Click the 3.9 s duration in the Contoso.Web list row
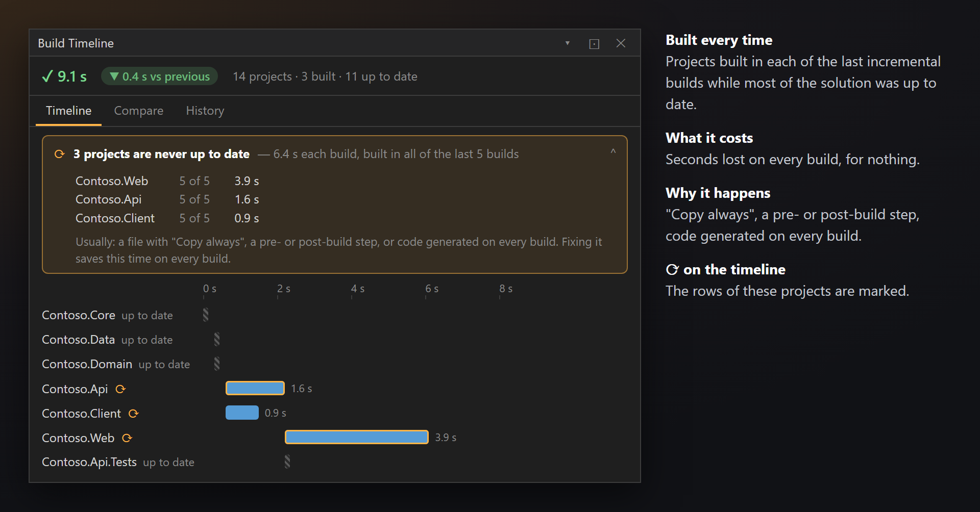Viewport: 980px width, 512px height. coord(247,181)
